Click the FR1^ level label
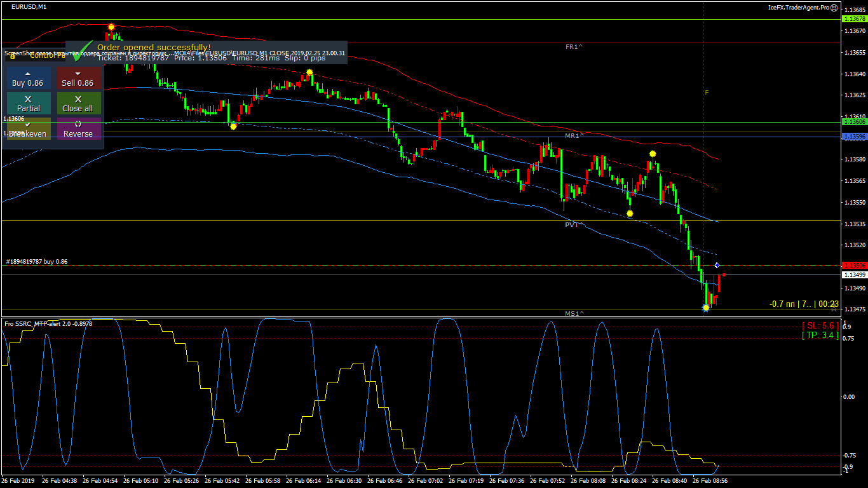This screenshot has width=868, height=488. (x=574, y=47)
